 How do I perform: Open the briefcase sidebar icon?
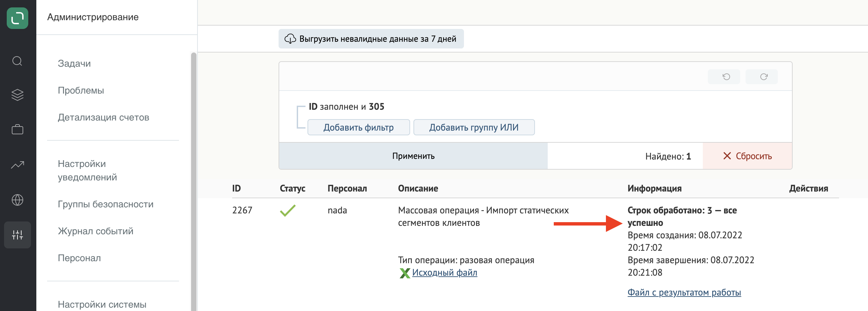click(17, 129)
